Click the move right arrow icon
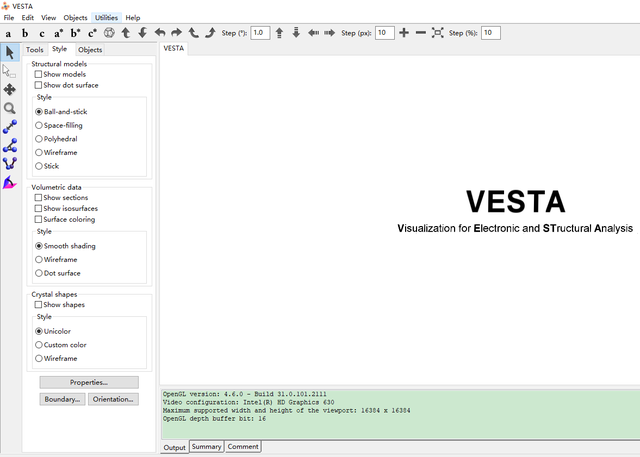The image size is (640, 457). tap(329, 33)
